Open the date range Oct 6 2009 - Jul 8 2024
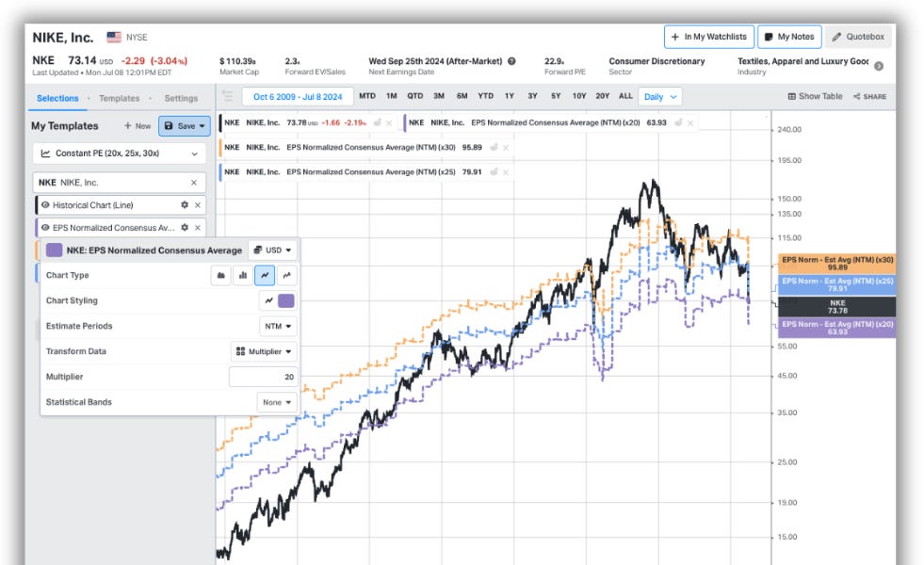This screenshot has width=924, height=565. pyautogui.click(x=298, y=97)
